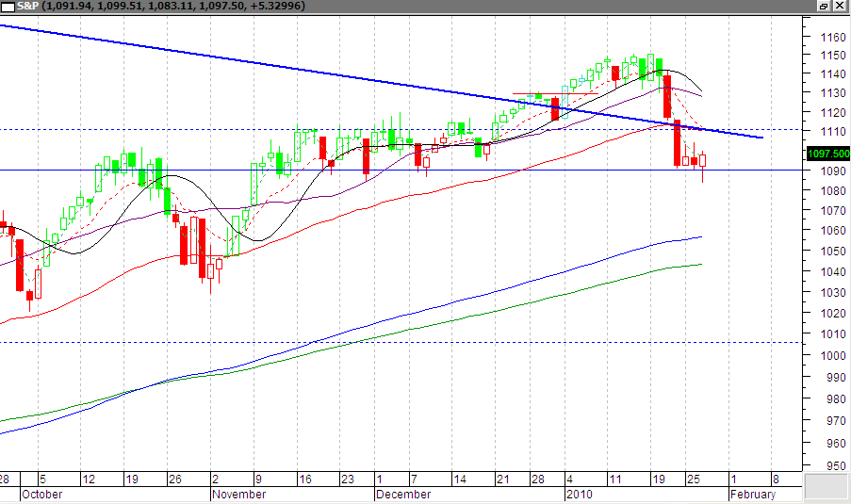This screenshot has height=504, width=851.
Task: Click the 1110 price axis label
Action: tap(833, 132)
